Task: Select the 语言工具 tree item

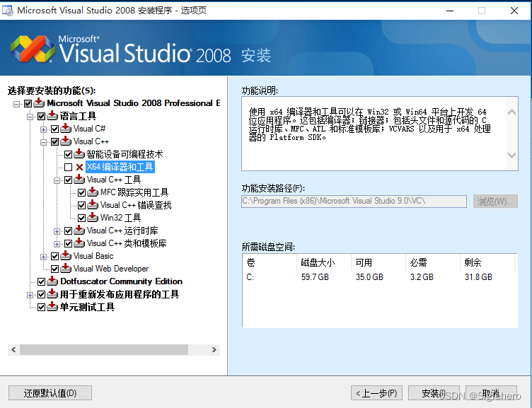Action: tap(78, 116)
